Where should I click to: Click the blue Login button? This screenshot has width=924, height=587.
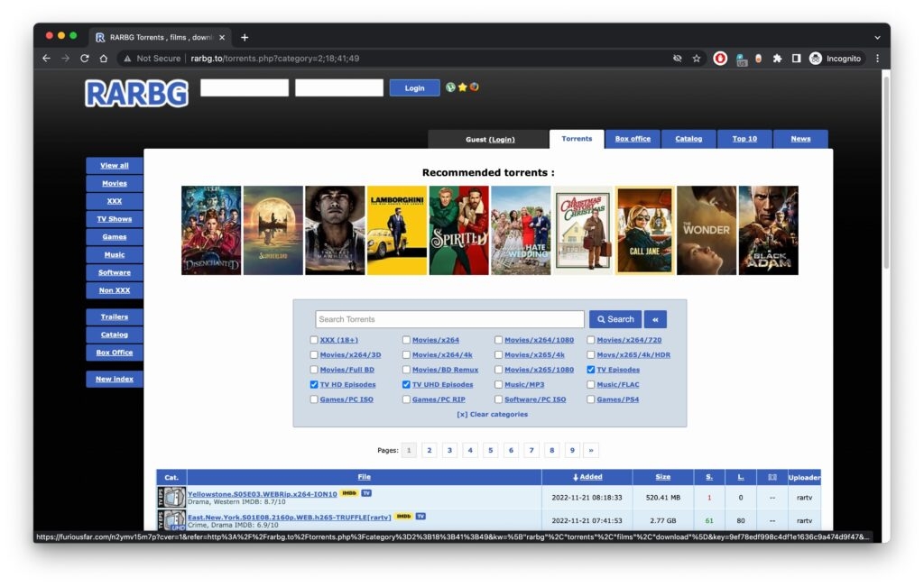tap(414, 87)
